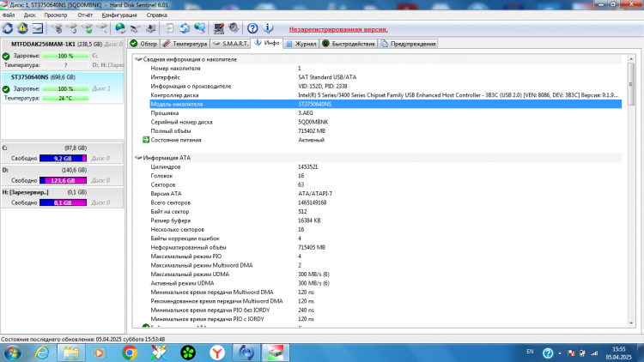Image resolution: width=644 pixels, height=362 pixels.
Task: Click the EN language indicator in tray
Action: [x=531, y=352]
